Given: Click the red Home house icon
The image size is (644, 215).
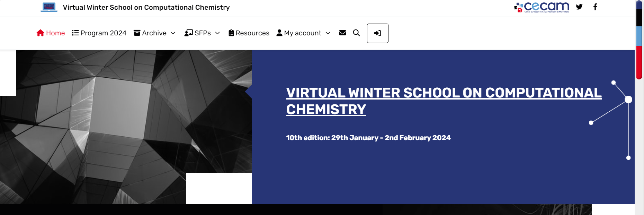Looking at the screenshot, I should (x=41, y=33).
